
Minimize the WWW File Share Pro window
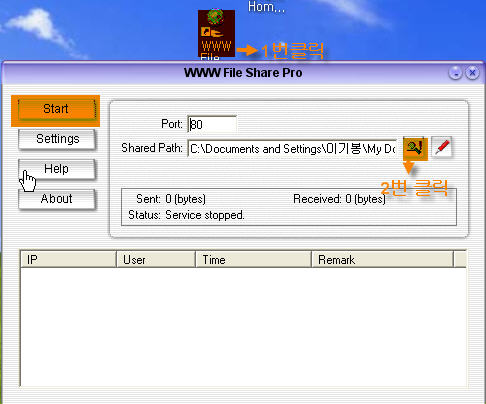pos(455,72)
